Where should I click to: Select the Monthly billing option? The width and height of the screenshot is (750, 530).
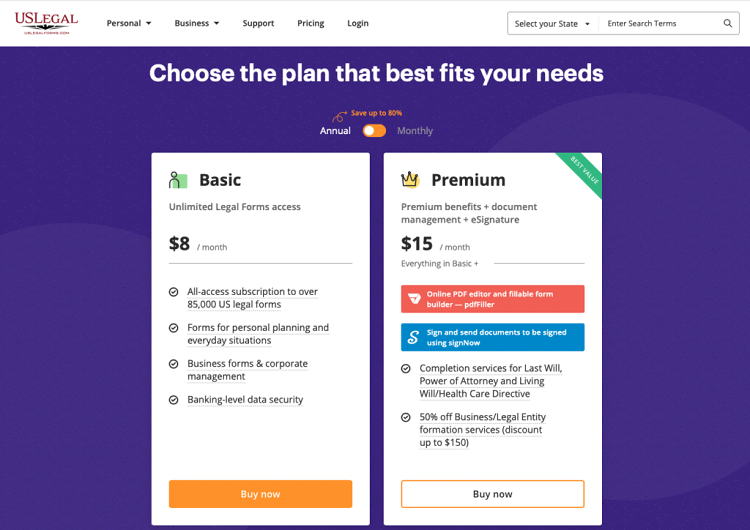pos(415,131)
